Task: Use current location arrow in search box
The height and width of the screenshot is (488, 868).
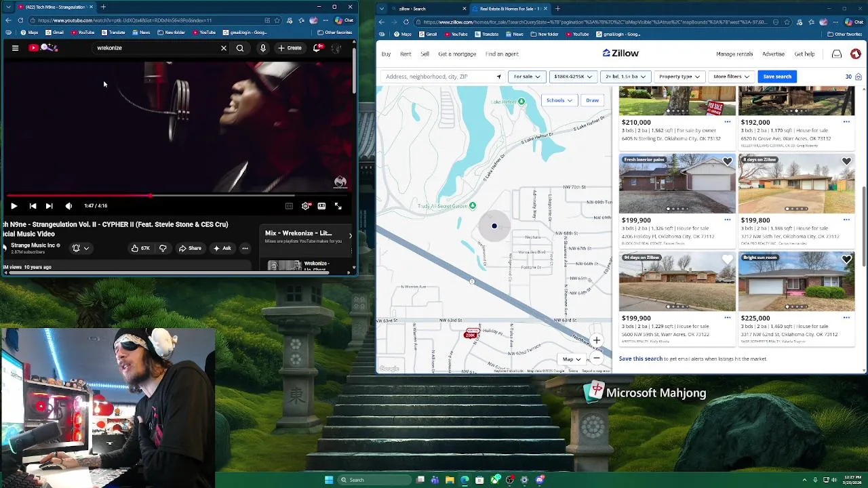Action: point(499,77)
